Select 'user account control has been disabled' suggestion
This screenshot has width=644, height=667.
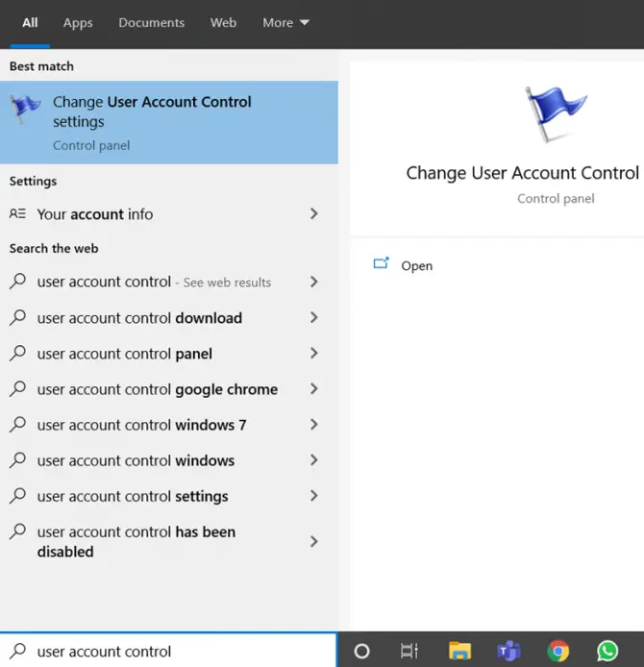[169, 541]
